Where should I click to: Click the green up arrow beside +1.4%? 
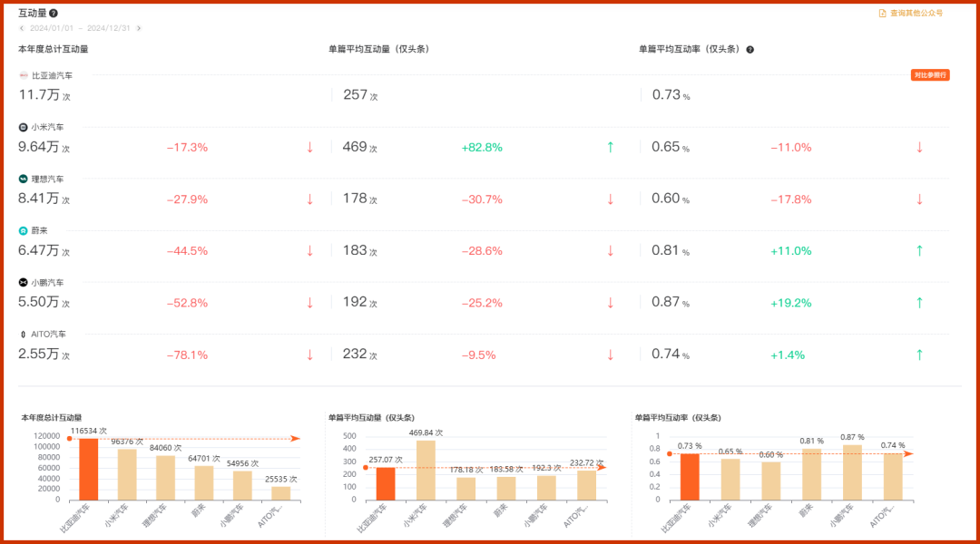pyautogui.click(x=919, y=355)
